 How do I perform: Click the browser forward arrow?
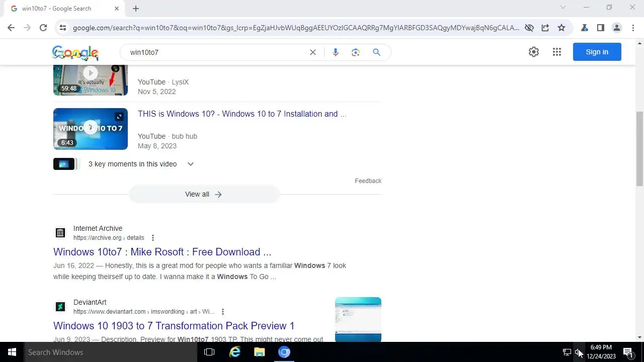pos(27,28)
